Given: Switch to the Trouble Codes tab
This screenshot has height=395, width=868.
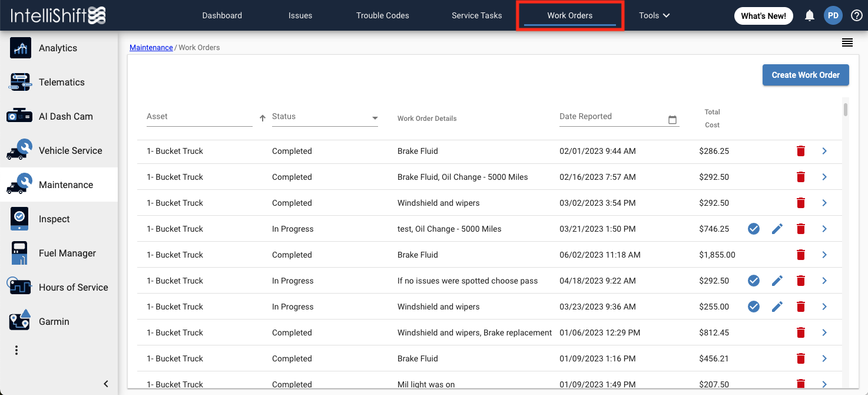Looking at the screenshot, I should click(382, 15).
